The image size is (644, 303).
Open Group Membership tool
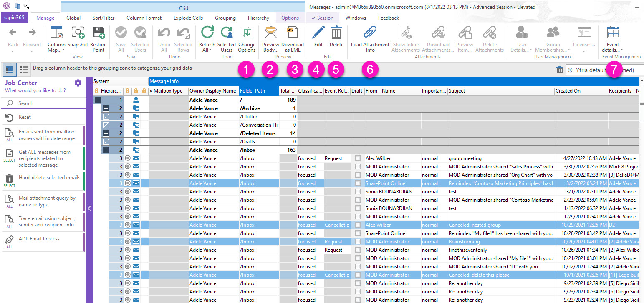(553, 38)
